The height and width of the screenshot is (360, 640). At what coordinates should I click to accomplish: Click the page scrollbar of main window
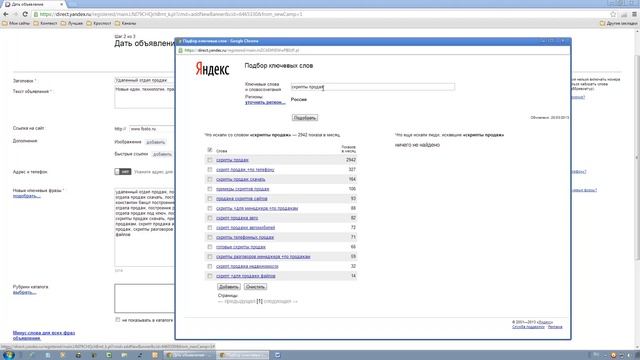[x=637, y=157]
